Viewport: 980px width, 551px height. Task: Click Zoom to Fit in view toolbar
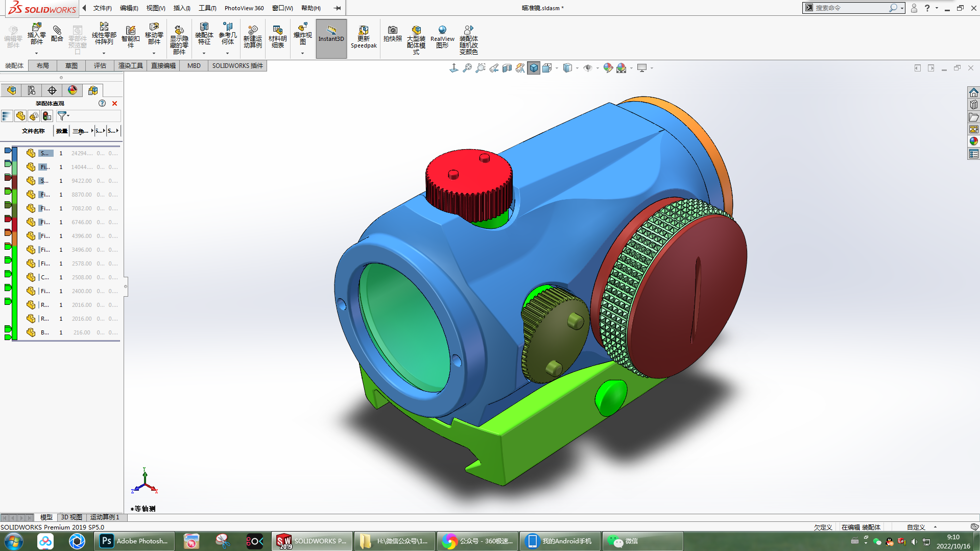click(x=467, y=68)
